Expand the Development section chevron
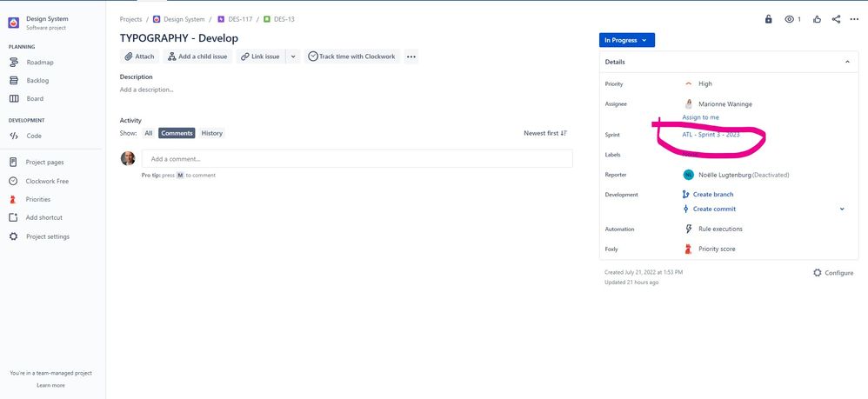Screen dimensions: 868x399 point(842,209)
